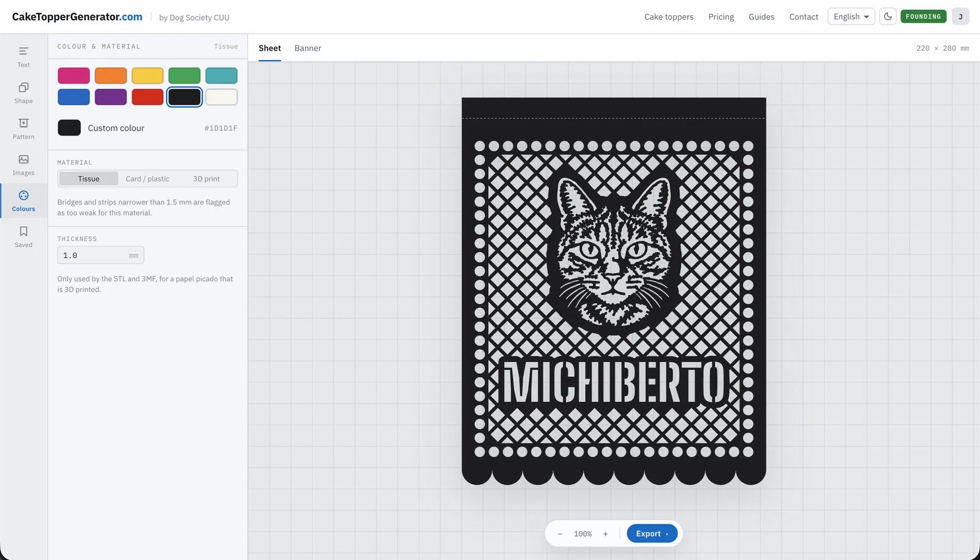Pick the black colour swatch

click(184, 97)
